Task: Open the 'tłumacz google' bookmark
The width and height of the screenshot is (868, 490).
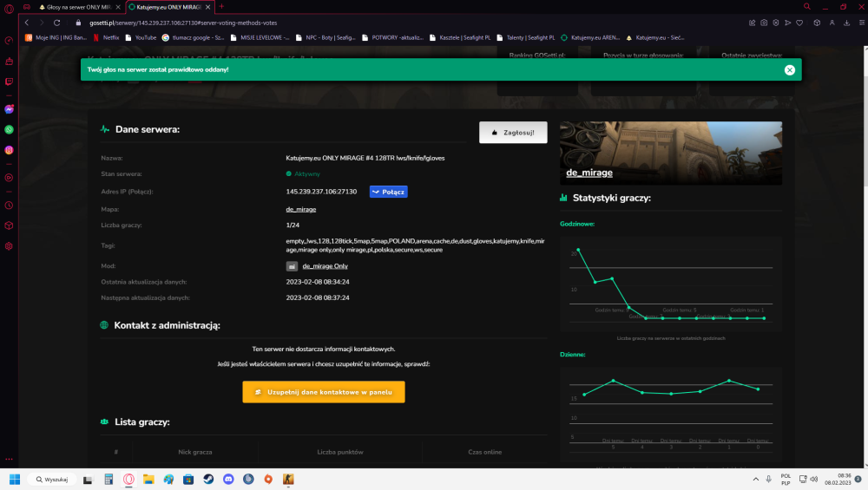Action: tap(193, 37)
